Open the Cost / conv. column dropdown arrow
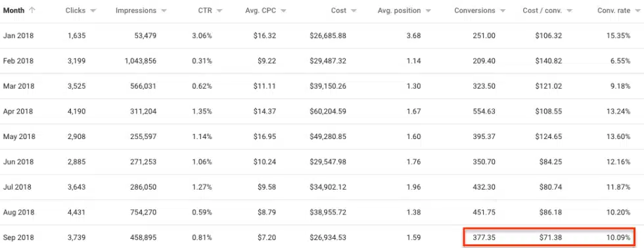Viewport: 644px width, 248px height. tap(569, 11)
